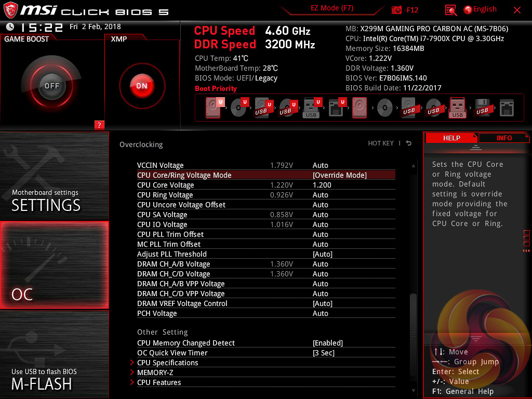Screen dimensions: 532x399
Task: Select the UEFI network boot icon
Action: coord(337,108)
